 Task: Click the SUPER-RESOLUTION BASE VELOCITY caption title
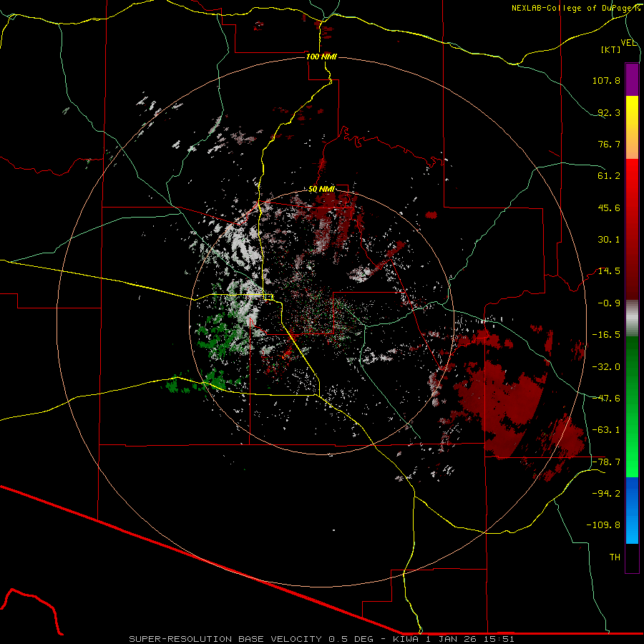[225, 639]
